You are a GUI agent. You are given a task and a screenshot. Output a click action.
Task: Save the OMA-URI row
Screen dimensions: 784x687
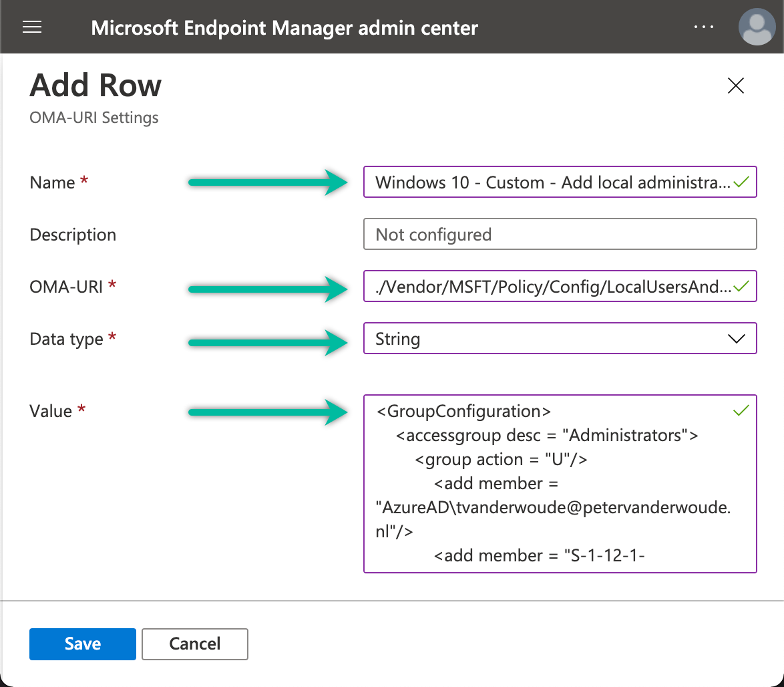tap(82, 644)
